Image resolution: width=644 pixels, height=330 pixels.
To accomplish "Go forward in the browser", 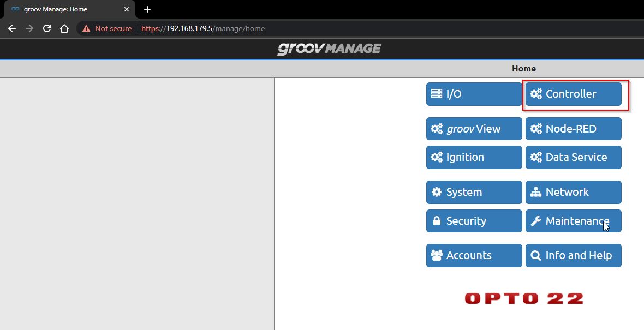I will [29, 28].
